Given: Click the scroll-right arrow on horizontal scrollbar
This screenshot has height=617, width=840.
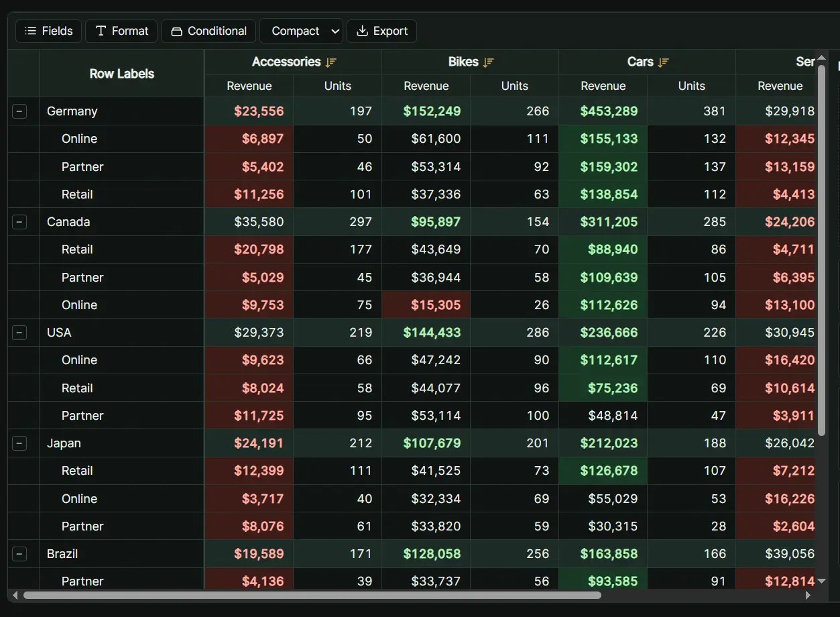Looking at the screenshot, I should coord(808,595).
